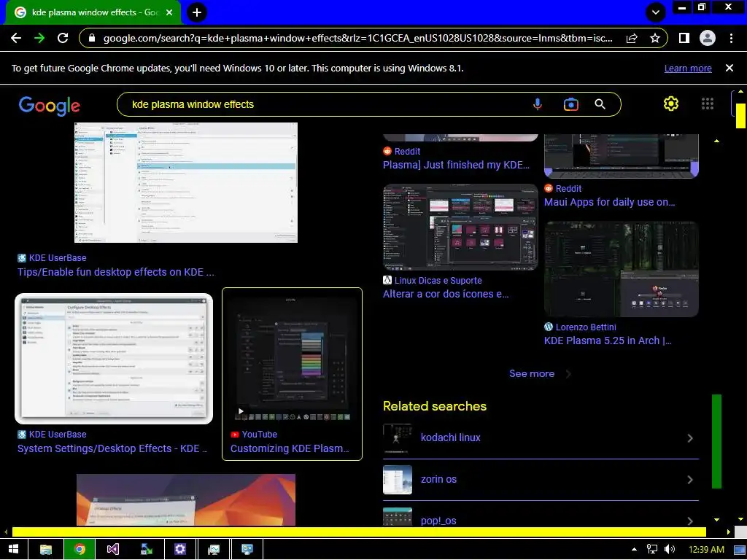This screenshot has width=747, height=560.
Task: Click the yellow horizontal scrollbar
Action: 359,532
